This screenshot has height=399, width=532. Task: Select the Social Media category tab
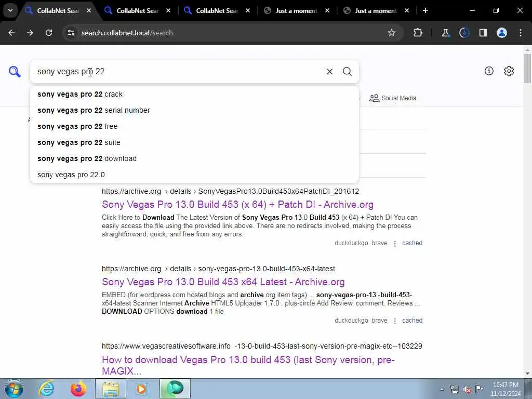click(393, 98)
